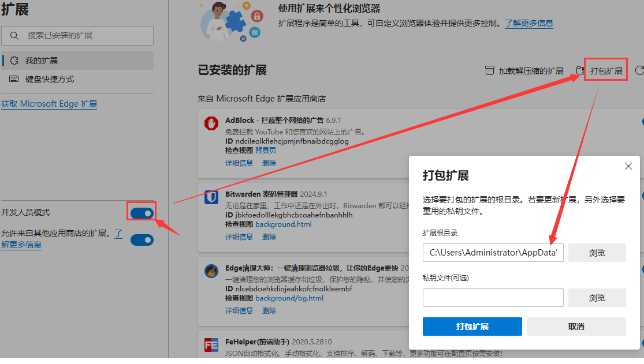Click the 来自 Microsoft Edge 扩展应用商店 heading
Viewport: 644px width, 364px height.
pyautogui.click(x=262, y=99)
